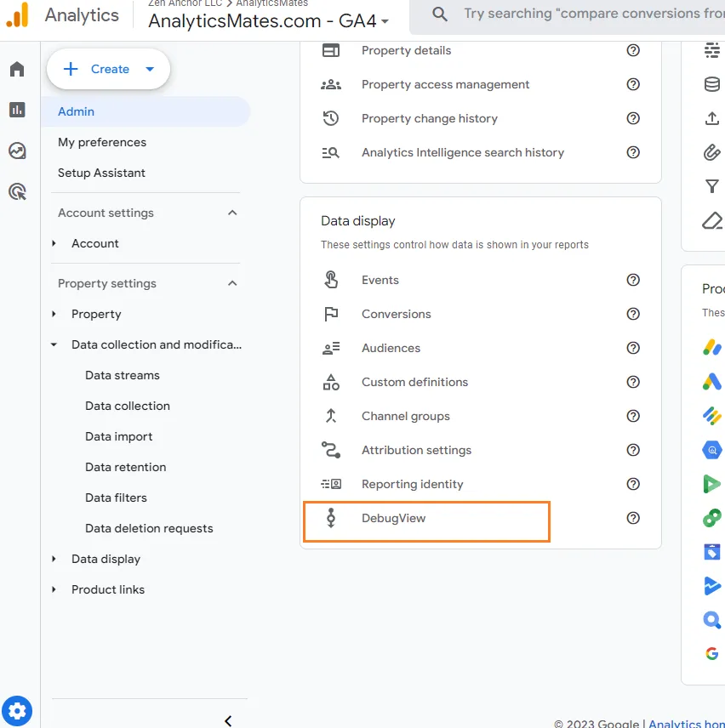This screenshot has height=728, width=725.
Task: Open the AnalyticsMates.com - GA4 property picker
Action: click(x=268, y=21)
